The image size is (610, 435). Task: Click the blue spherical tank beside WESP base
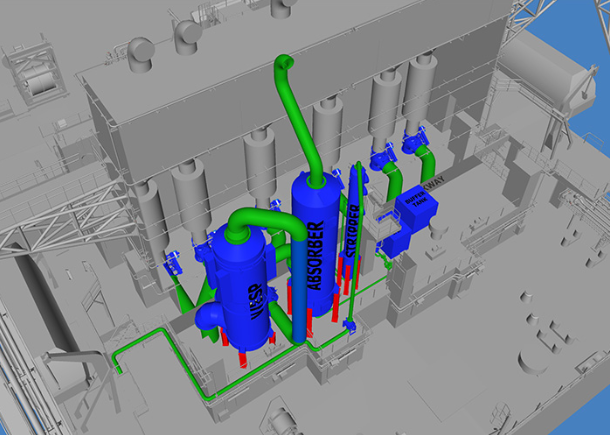pyautogui.click(x=209, y=315)
